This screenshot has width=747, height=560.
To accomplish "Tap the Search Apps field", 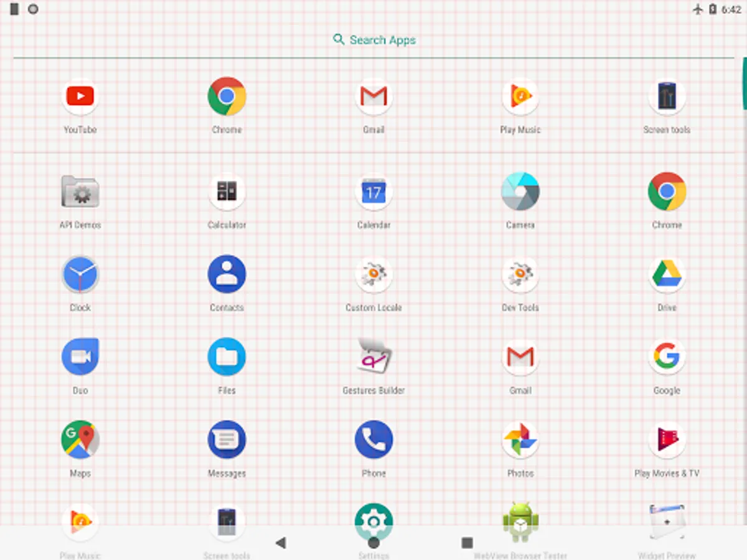I will (x=374, y=40).
